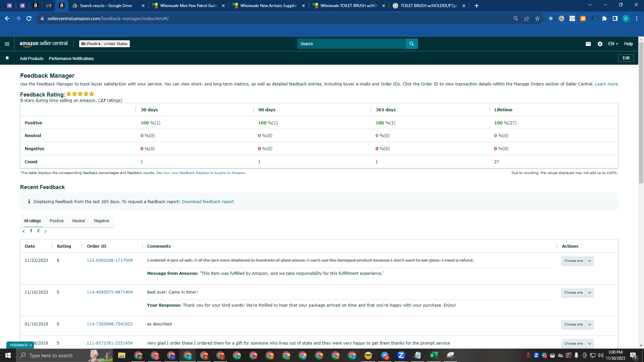The image size is (644, 362).
Task: Bookmark this page with star icon
Action: (x=537, y=18)
